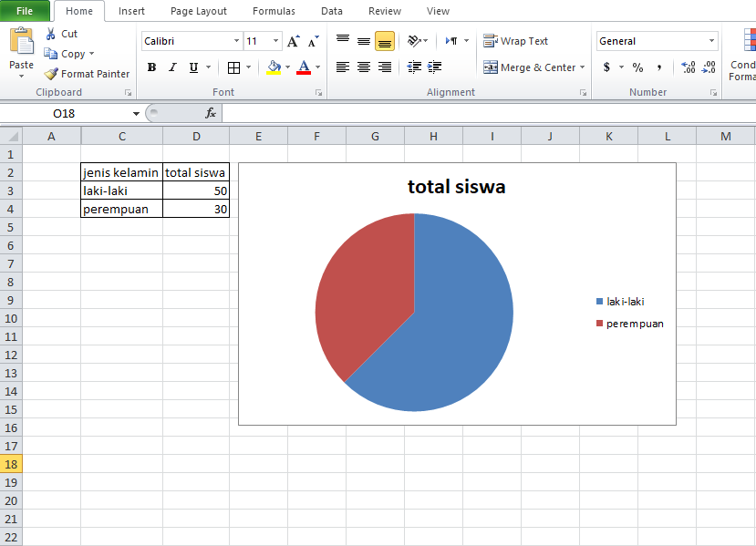Click the Increase Font Size icon

[292, 41]
